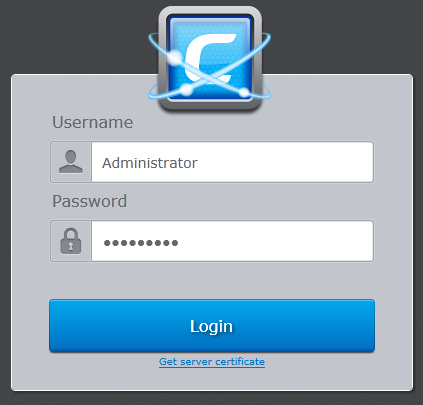Screen dimensions: 423x405
Task: Click the empty area right of password dots
Action: click(x=275, y=241)
